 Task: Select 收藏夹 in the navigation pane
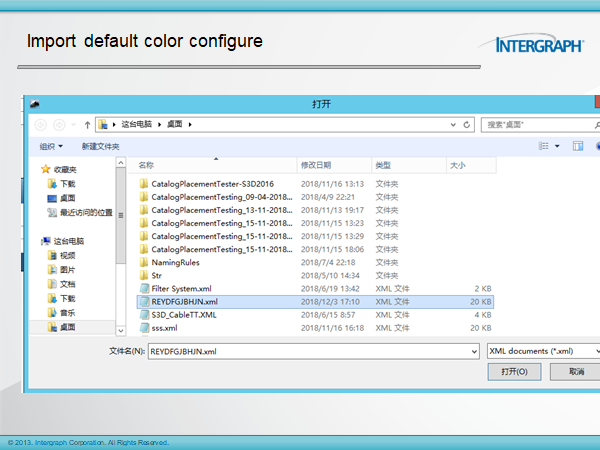point(59,169)
